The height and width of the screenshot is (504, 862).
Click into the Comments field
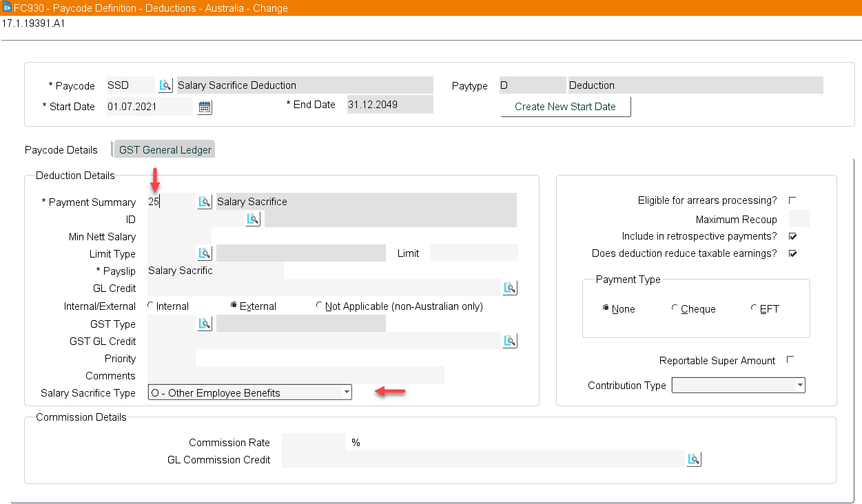coord(296,375)
